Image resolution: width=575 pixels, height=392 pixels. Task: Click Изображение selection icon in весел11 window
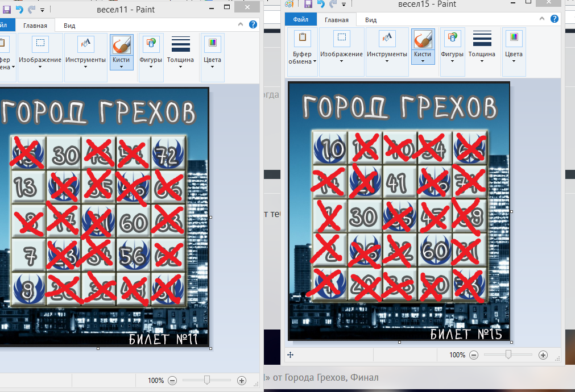pos(40,45)
